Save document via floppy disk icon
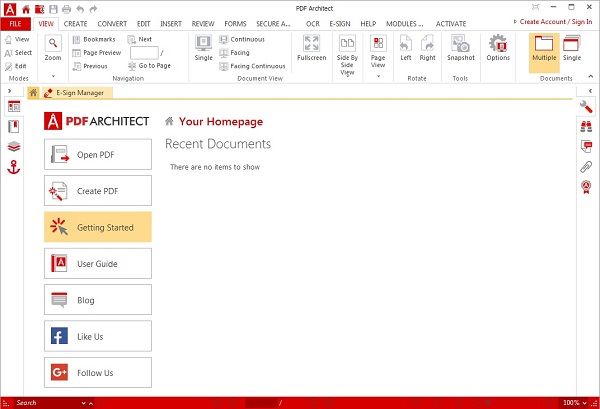The width and height of the screenshot is (600, 409). coord(53,9)
